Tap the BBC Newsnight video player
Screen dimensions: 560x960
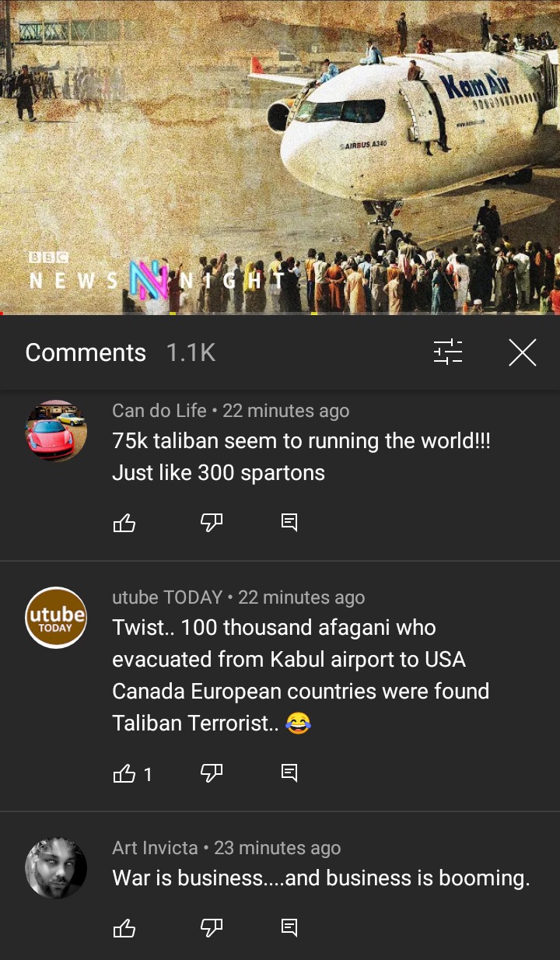[x=280, y=156]
